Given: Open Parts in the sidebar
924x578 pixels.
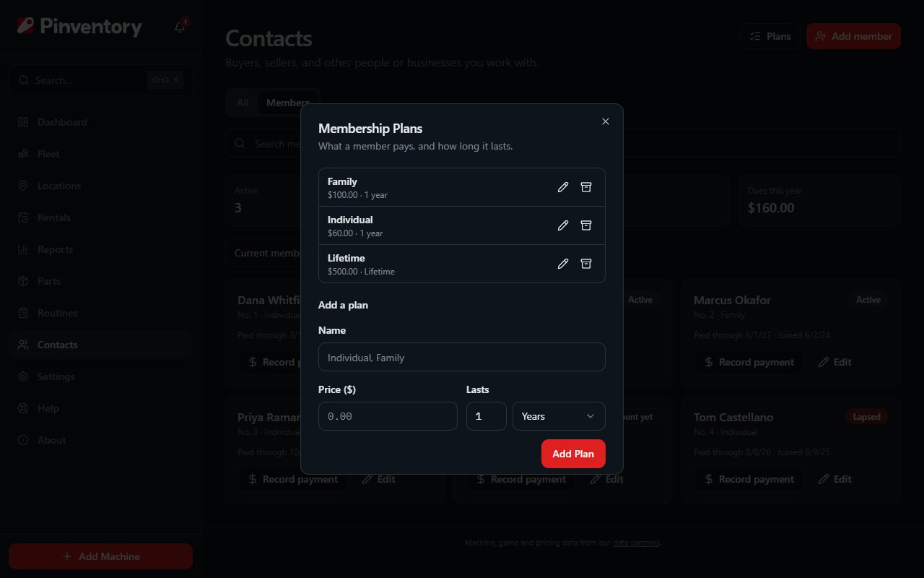Looking at the screenshot, I should click(100, 281).
